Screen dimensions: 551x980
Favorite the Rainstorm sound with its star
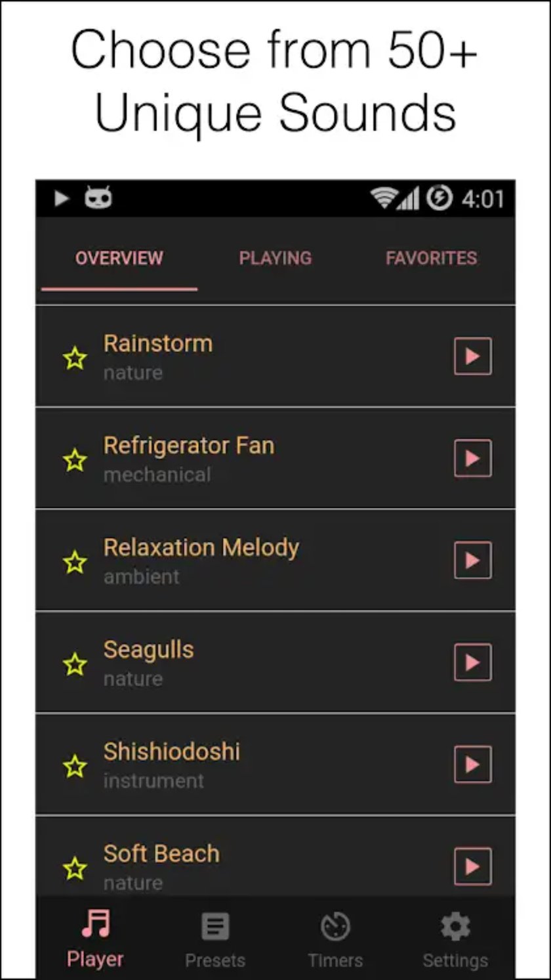(75, 358)
